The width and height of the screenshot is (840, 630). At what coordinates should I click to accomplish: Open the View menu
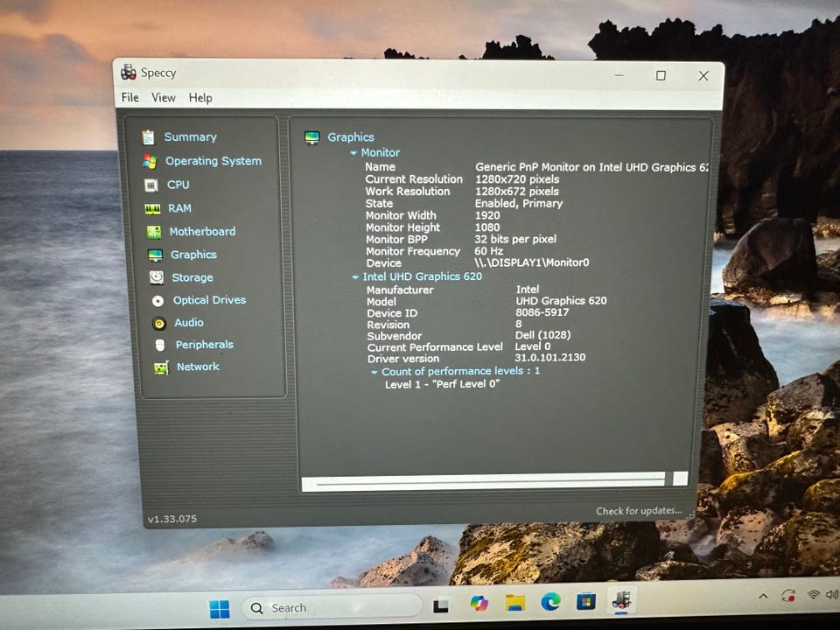[164, 97]
